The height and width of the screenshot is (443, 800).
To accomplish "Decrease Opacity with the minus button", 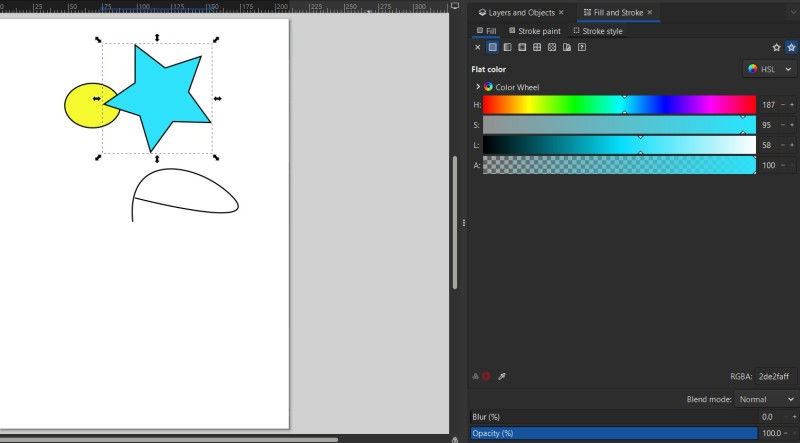I will [x=786, y=433].
